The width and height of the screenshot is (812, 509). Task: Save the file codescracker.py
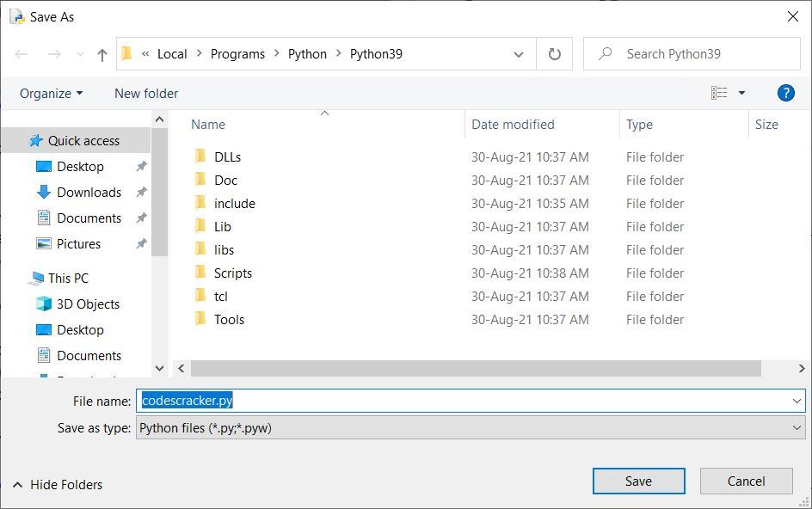(x=638, y=481)
